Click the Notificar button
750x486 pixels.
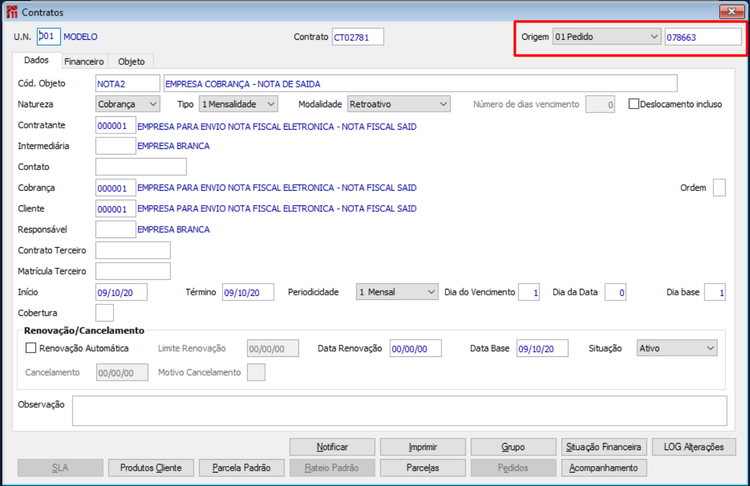pos(332,447)
